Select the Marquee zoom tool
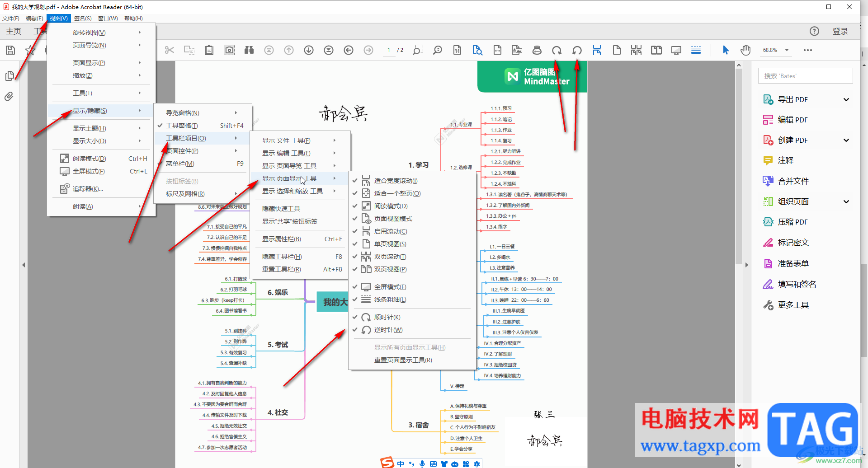The width and height of the screenshot is (868, 468). pos(418,50)
